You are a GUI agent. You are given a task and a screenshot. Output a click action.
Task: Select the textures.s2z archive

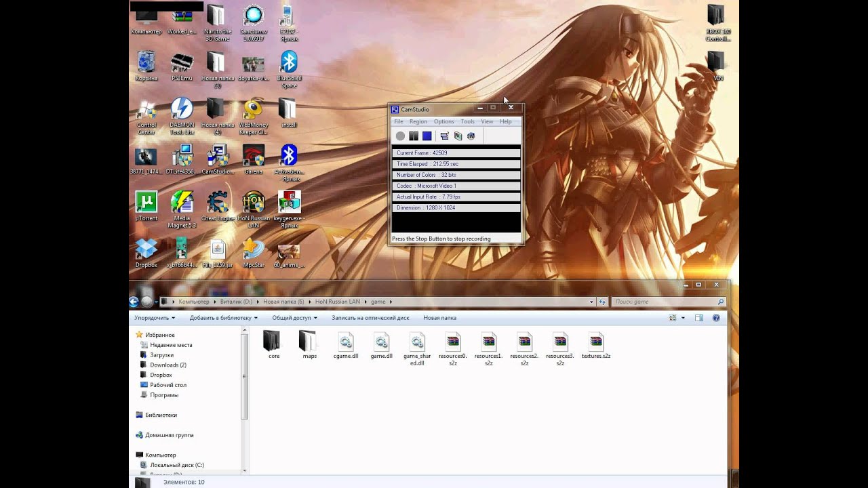pyautogui.click(x=596, y=344)
